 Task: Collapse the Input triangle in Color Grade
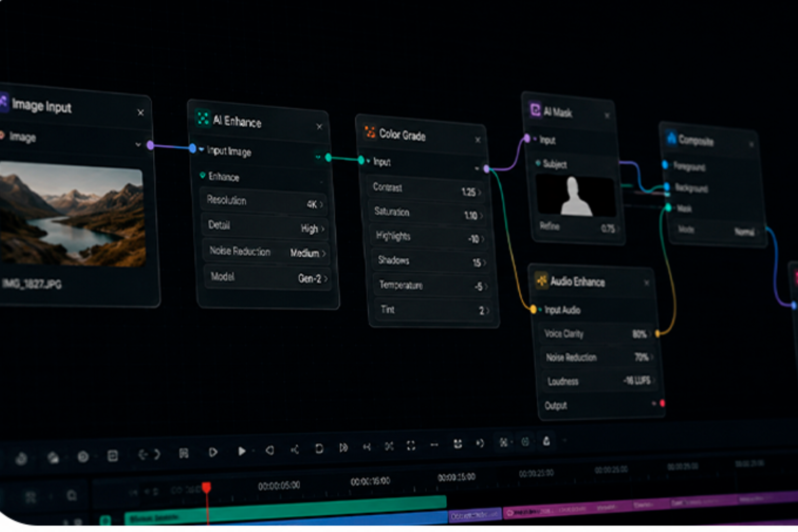coord(368,161)
